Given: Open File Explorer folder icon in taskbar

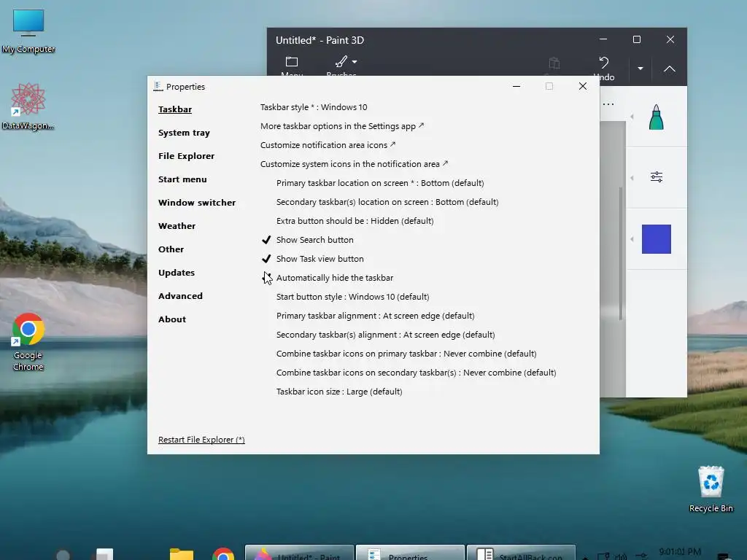Looking at the screenshot, I should point(182,554).
